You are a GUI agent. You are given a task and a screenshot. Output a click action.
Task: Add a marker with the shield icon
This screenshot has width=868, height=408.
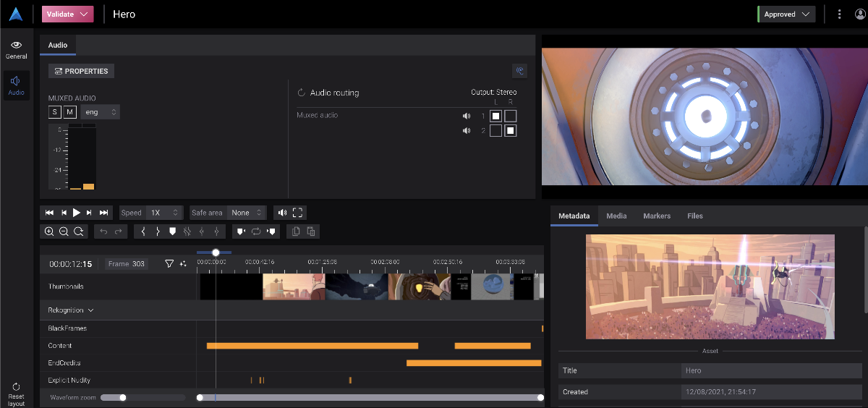172,231
